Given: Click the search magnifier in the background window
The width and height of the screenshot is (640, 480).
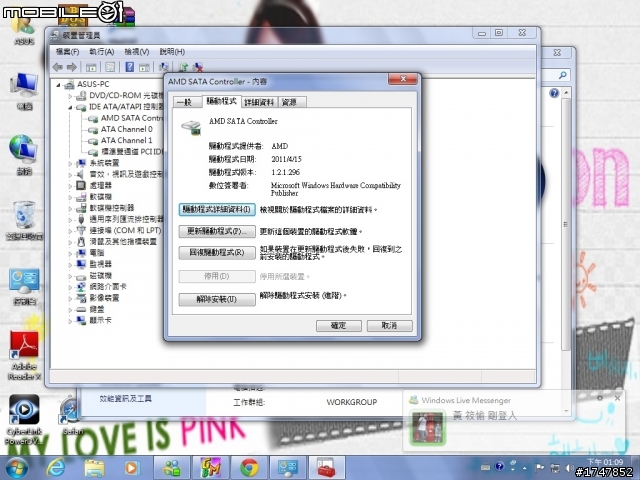Looking at the screenshot, I should [x=562, y=75].
